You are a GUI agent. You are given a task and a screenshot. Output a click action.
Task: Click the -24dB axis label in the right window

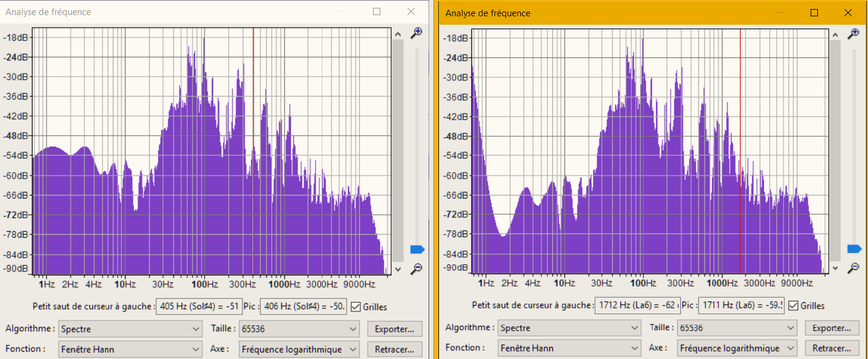click(456, 57)
